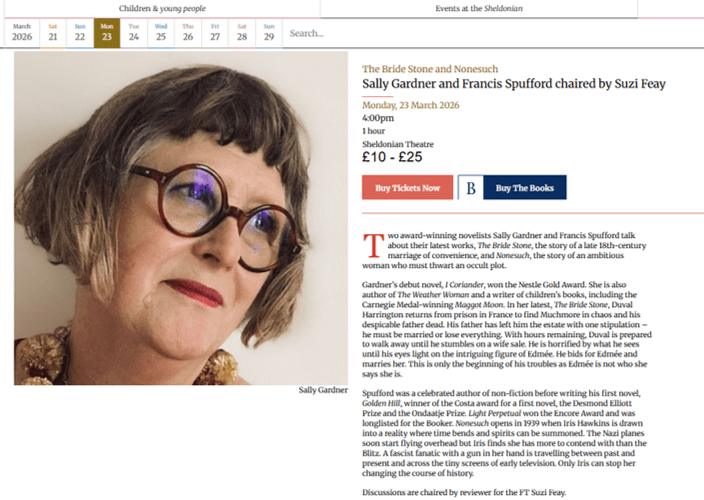This screenshot has height=500, width=704.
Task: Select Sunday 29 date
Action: click(268, 33)
